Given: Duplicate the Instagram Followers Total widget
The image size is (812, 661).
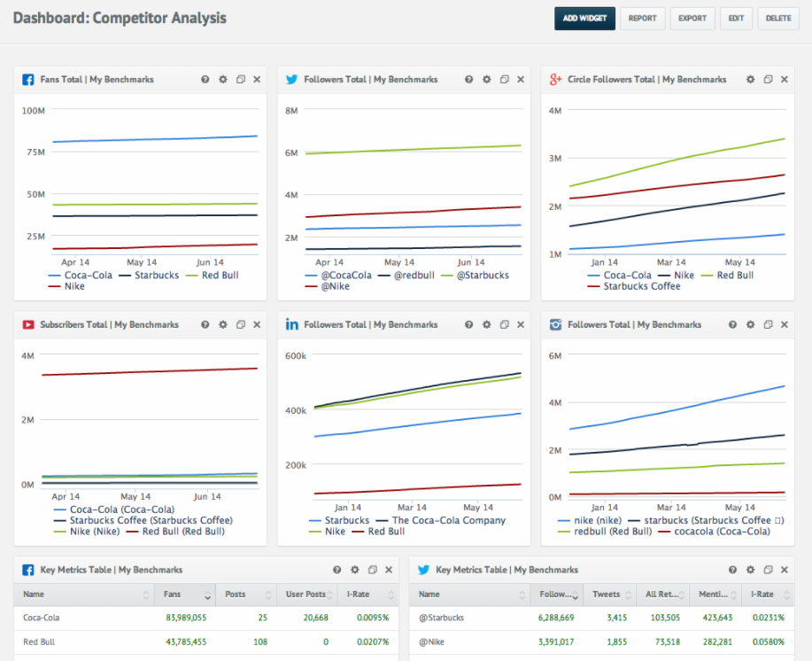Looking at the screenshot, I should [x=768, y=324].
